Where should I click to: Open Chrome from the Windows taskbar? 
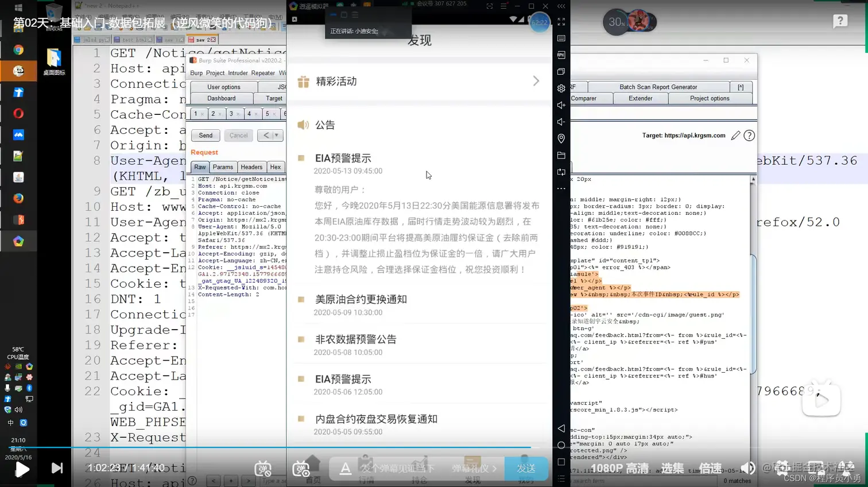pyautogui.click(x=18, y=50)
